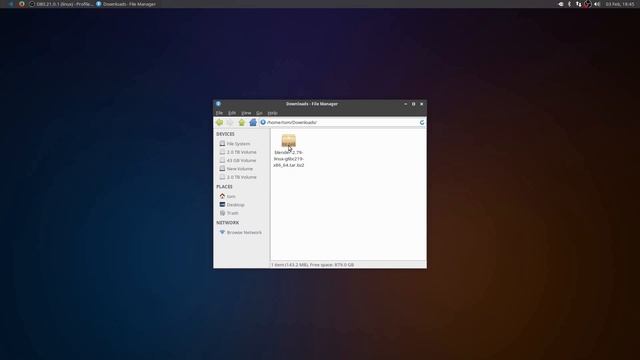Select the blender archive file name label
Image resolution: width=640 pixels, height=360 pixels.
(x=289, y=159)
